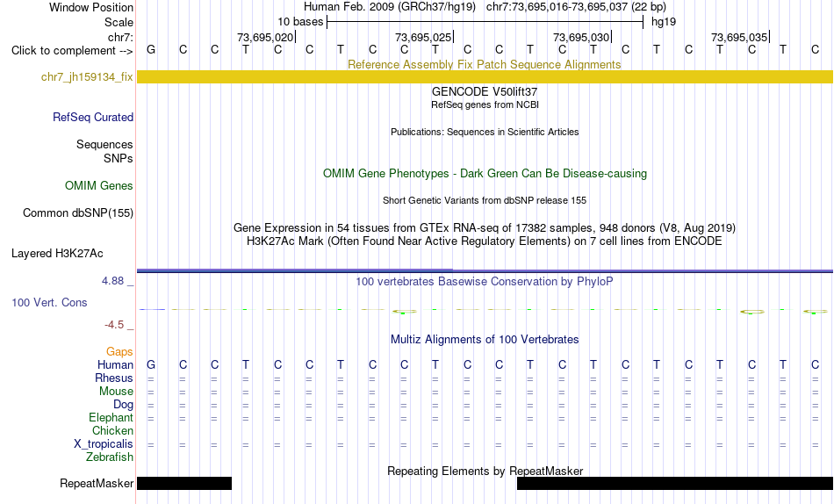Image resolution: width=834 pixels, height=504 pixels.
Task: Click the H3K27Ac Mark ENCODE track title
Action: click(x=485, y=241)
